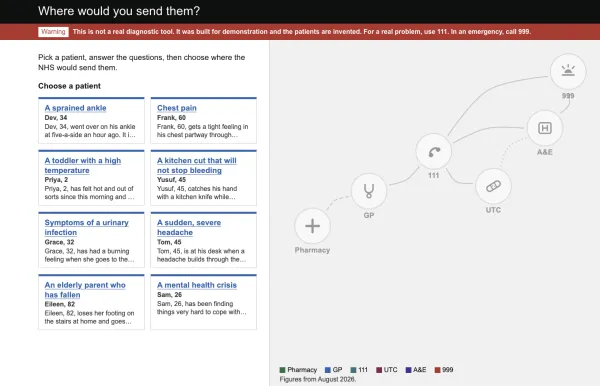This screenshot has height=386, width=600.
Task: Click the 'Pharmacy' label under the plus node
Action: (312, 250)
